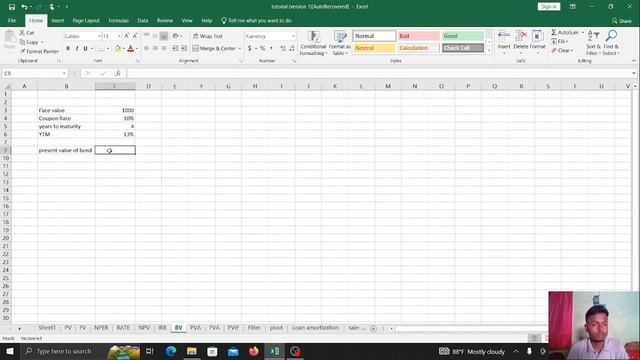Screen dimensions: 640x360
Task: Open the File menu
Action: (12, 20)
